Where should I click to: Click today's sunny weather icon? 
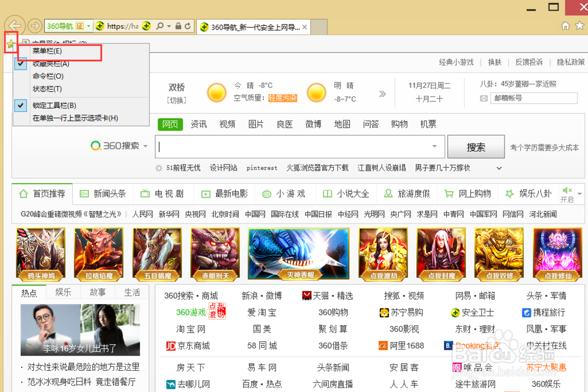216,93
